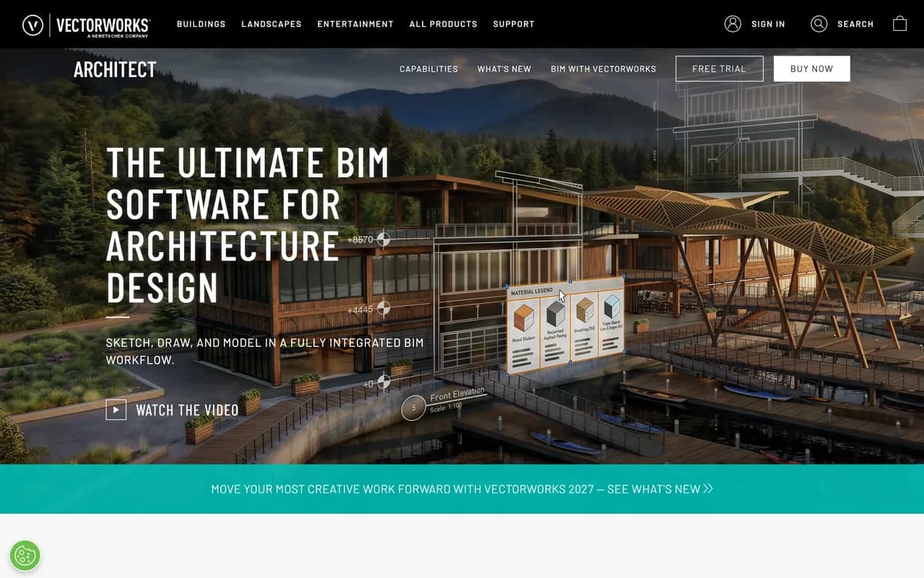
Task: Click the Watch the Video link
Action: click(187, 410)
